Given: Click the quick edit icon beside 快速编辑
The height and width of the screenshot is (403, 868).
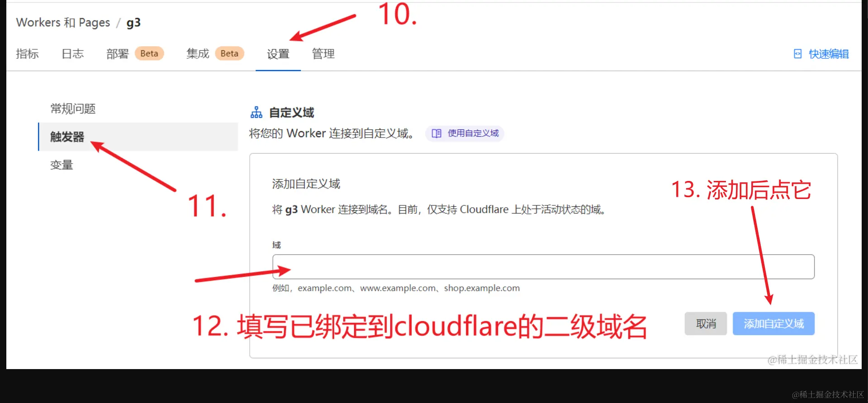Looking at the screenshot, I should pos(798,54).
